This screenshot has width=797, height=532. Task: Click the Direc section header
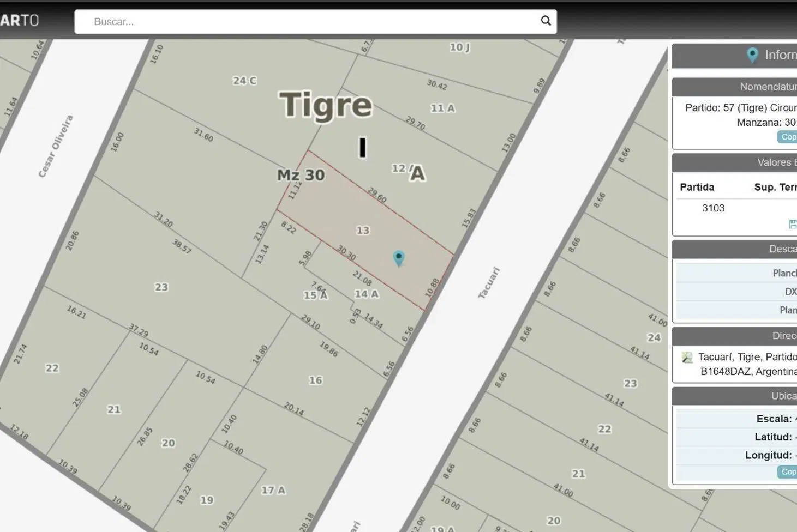click(734, 336)
